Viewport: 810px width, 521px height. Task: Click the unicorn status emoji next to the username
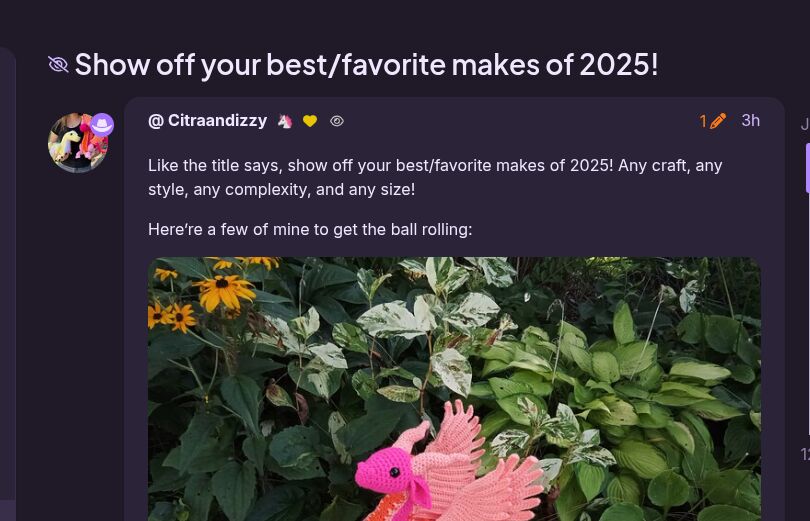coord(285,121)
